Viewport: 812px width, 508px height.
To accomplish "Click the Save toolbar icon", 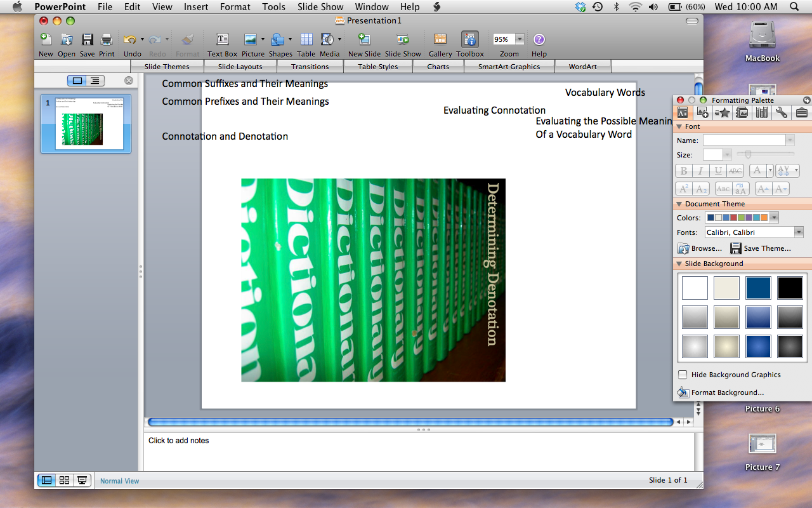I will (87, 41).
